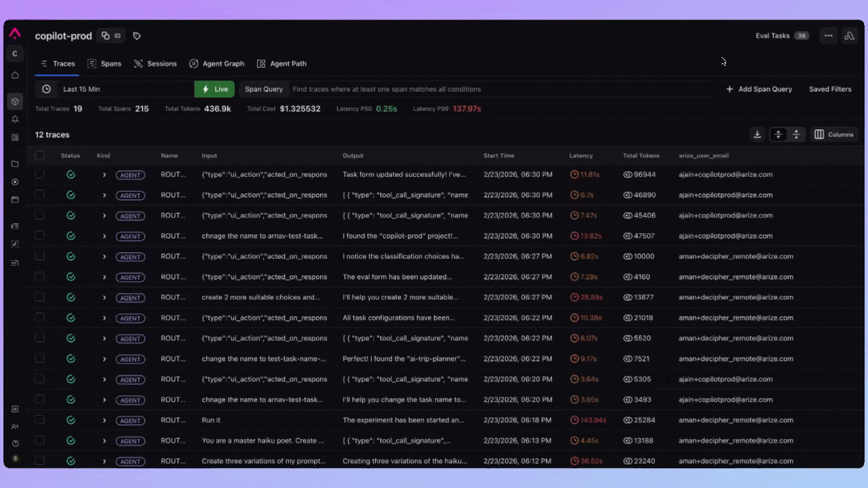Click the input cell 'change the name to test-task-name-...'
This screenshot has width=868, height=488.
point(264,359)
